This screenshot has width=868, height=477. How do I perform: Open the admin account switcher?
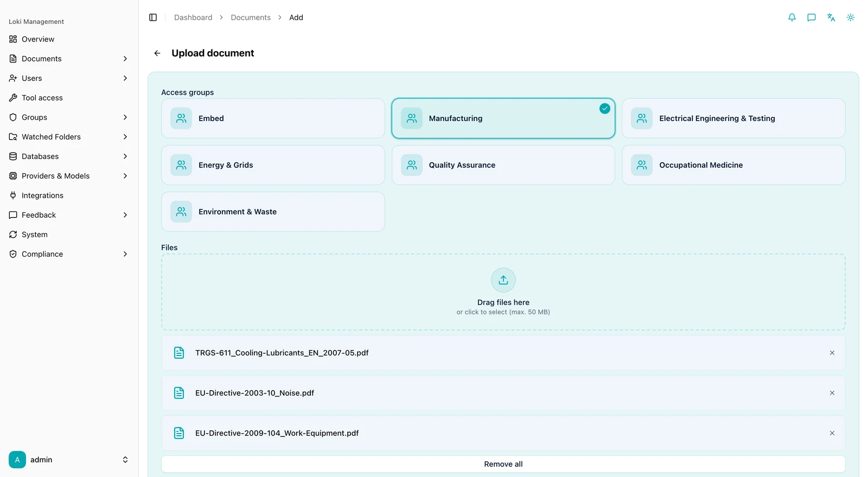click(69, 460)
